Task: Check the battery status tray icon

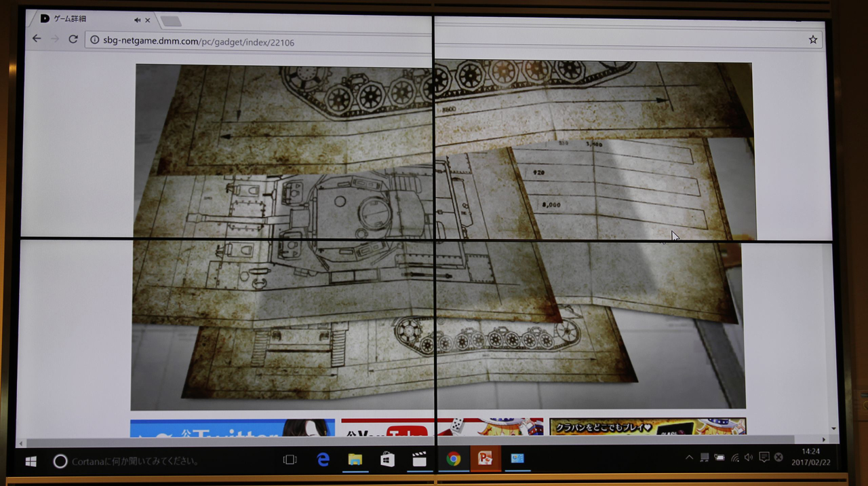Action: click(719, 457)
